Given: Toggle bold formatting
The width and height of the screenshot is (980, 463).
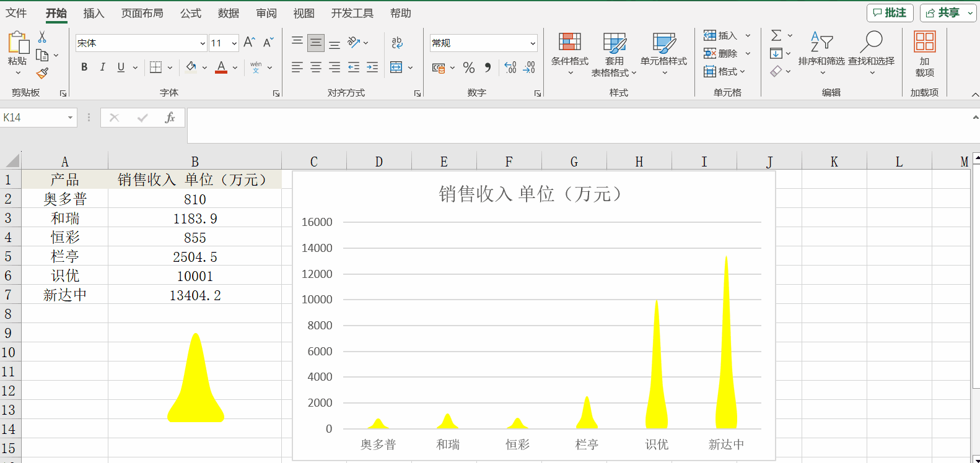Looking at the screenshot, I should [84, 67].
